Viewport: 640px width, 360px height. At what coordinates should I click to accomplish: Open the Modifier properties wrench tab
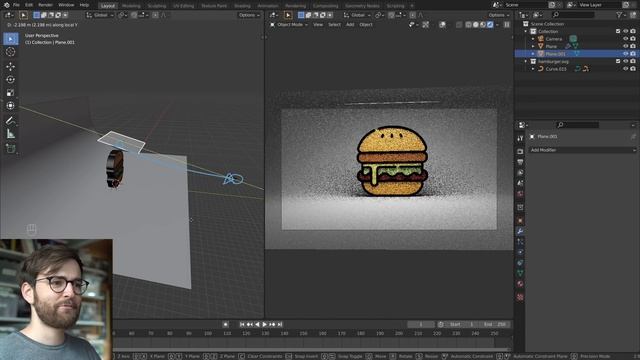[520, 231]
